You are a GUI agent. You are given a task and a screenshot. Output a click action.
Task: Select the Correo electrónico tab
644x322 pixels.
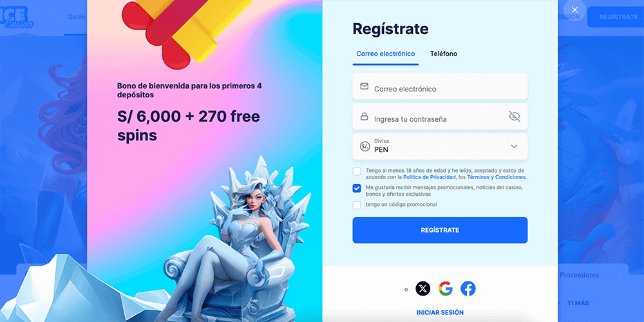386,54
